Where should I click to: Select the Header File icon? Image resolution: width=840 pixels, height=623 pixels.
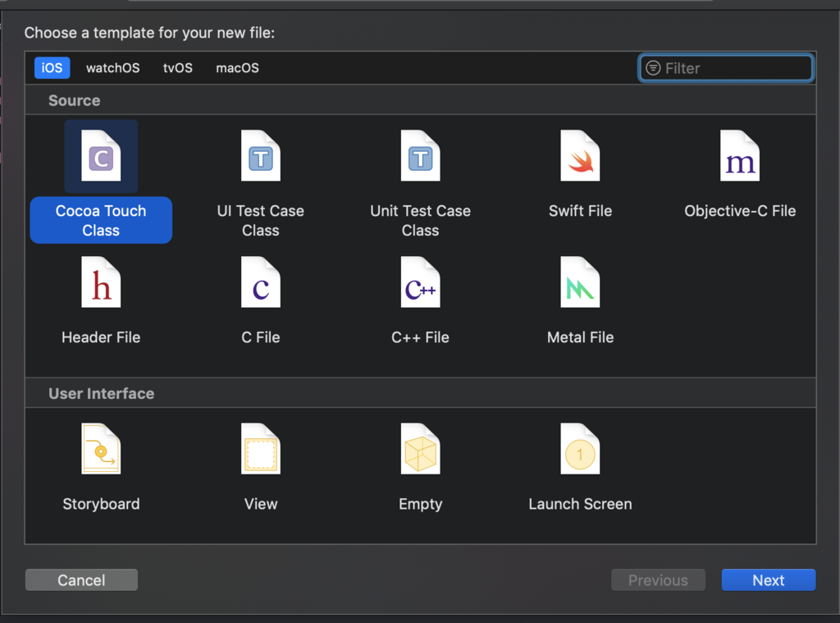click(101, 282)
